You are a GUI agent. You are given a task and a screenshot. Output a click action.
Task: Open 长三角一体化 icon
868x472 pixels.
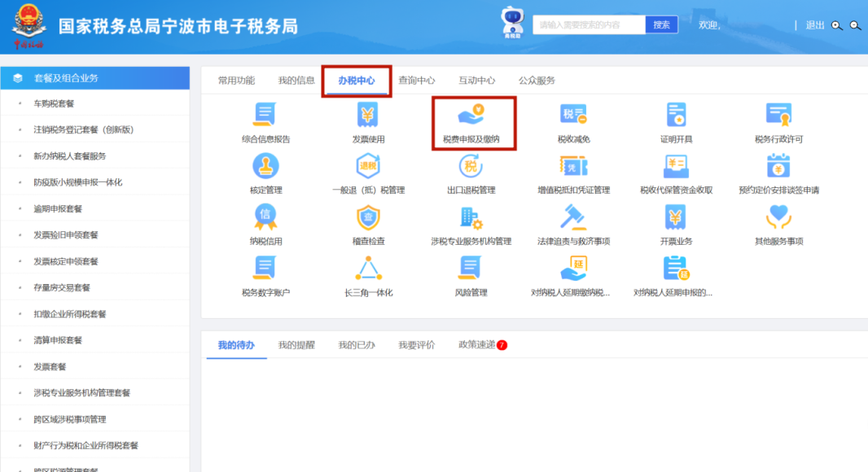pos(368,269)
